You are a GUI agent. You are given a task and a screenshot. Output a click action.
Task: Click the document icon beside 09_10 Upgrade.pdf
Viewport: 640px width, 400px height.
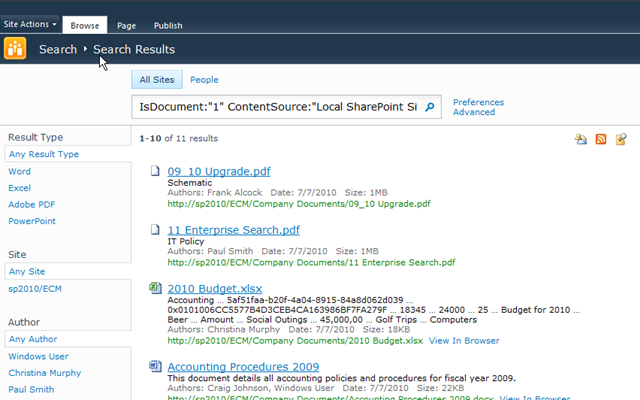point(155,171)
